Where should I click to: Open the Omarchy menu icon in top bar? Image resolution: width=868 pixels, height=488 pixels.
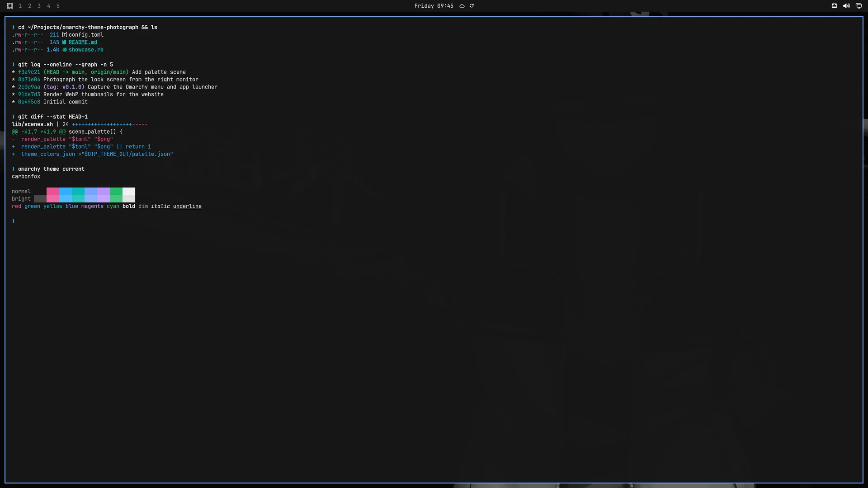coord(10,6)
